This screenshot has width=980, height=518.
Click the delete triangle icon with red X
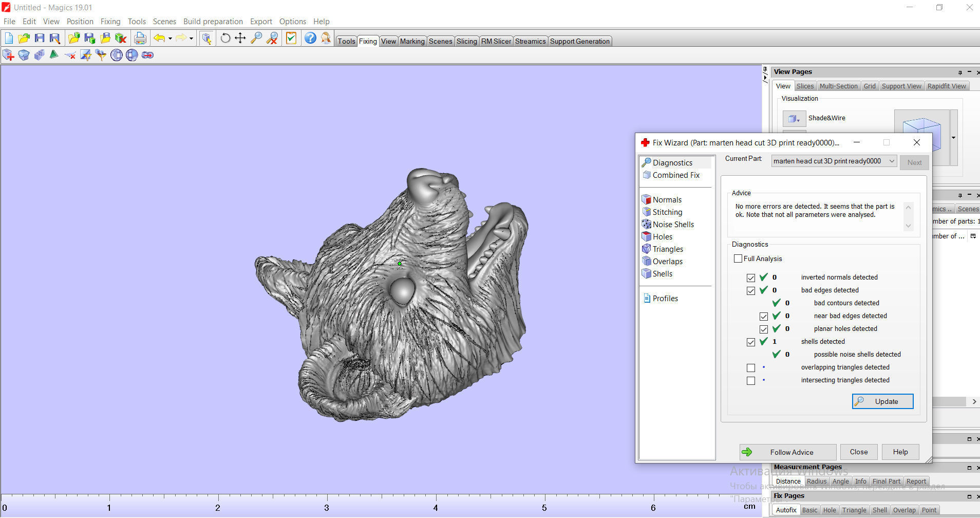(x=70, y=55)
